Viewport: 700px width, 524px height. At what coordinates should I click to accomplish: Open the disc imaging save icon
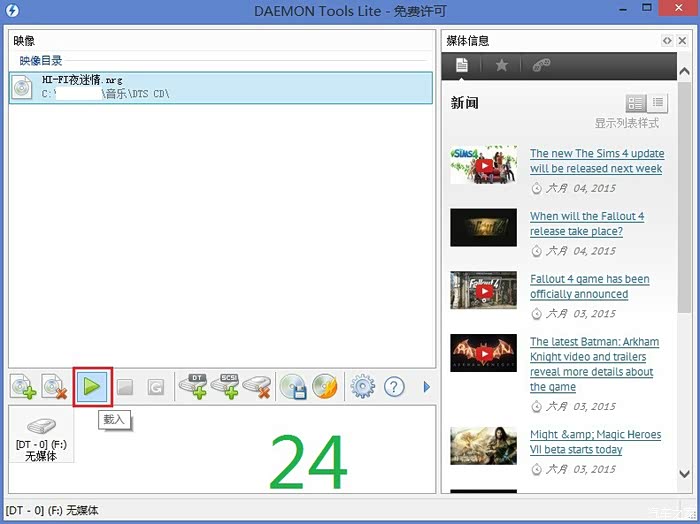pos(292,387)
